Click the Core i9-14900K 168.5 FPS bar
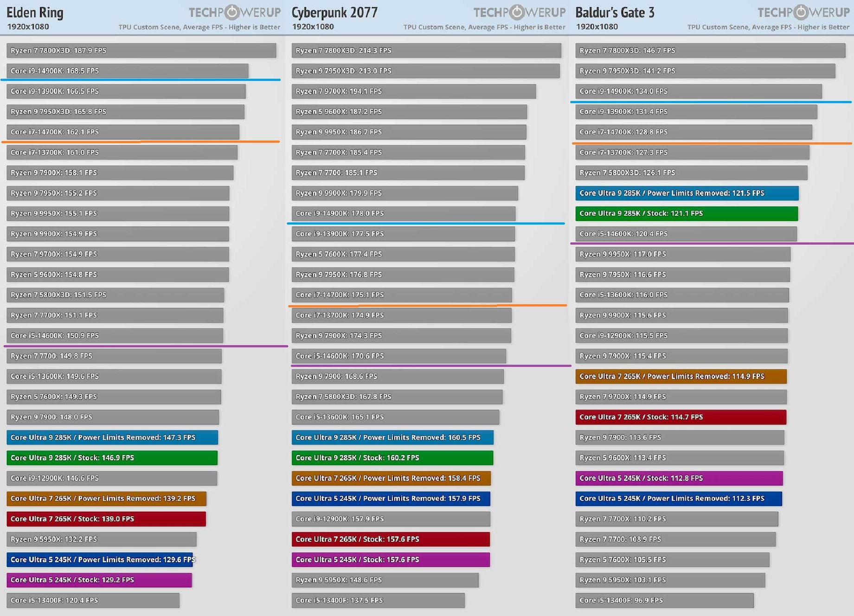The width and height of the screenshot is (854, 616). [x=127, y=71]
